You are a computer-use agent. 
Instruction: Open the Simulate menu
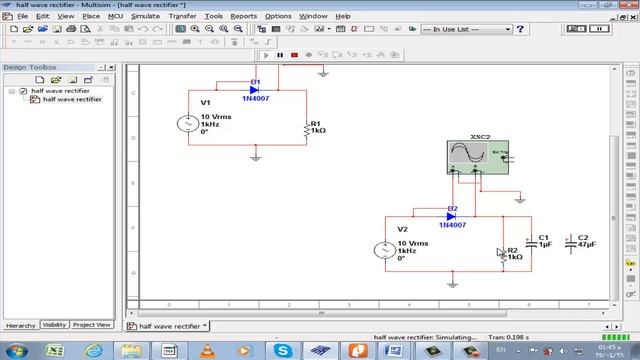click(145, 16)
